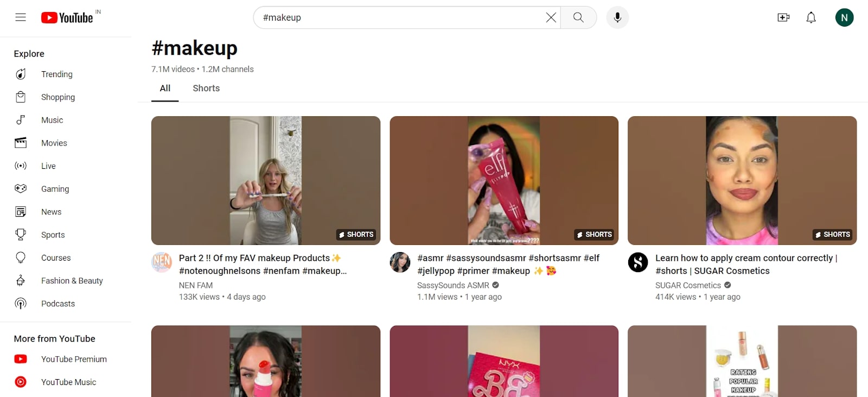Open Shopping in the sidebar
This screenshot has width=868, height=397.
(x=58, y=97)
